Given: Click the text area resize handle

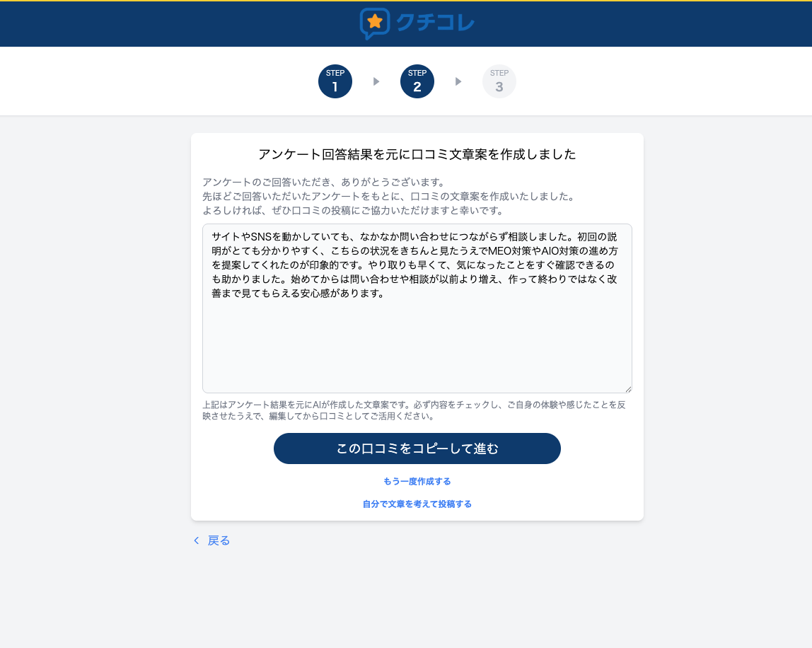Looking at the screenshot, I should pos(628,389).
